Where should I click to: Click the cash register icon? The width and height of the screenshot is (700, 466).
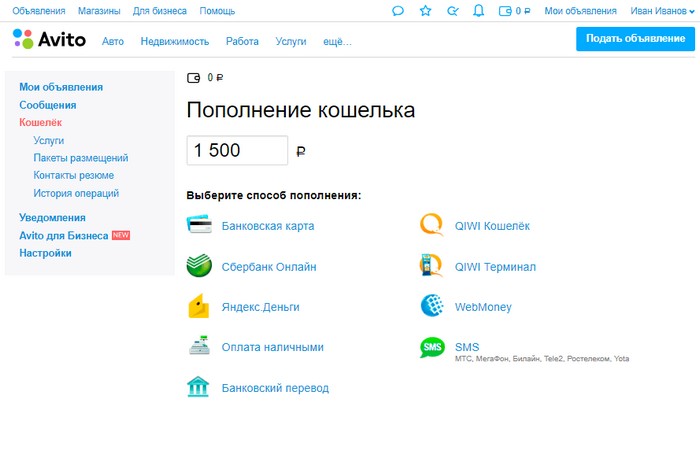199,345
